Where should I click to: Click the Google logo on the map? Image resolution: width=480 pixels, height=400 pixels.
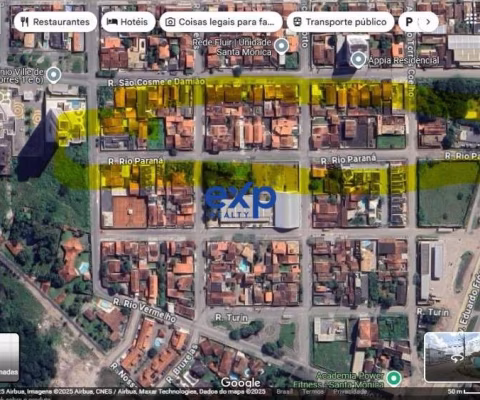pyautogui.click(x=240, y=383)
